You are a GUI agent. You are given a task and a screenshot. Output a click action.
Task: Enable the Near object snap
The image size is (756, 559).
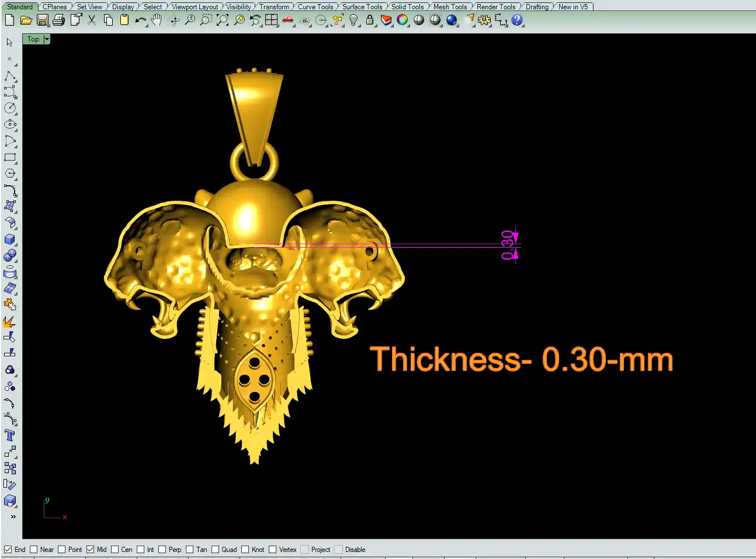click(34, 550)
